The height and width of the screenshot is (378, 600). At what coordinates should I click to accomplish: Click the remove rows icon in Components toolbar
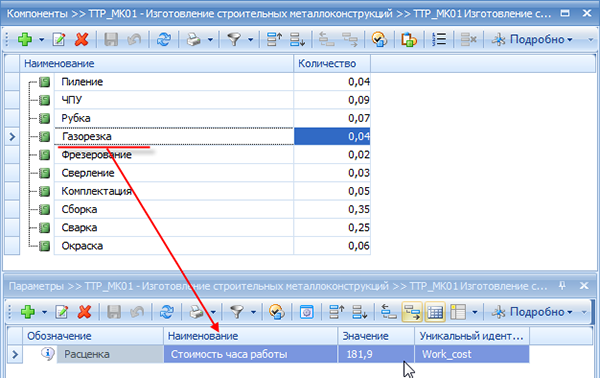tap(468, 39)
